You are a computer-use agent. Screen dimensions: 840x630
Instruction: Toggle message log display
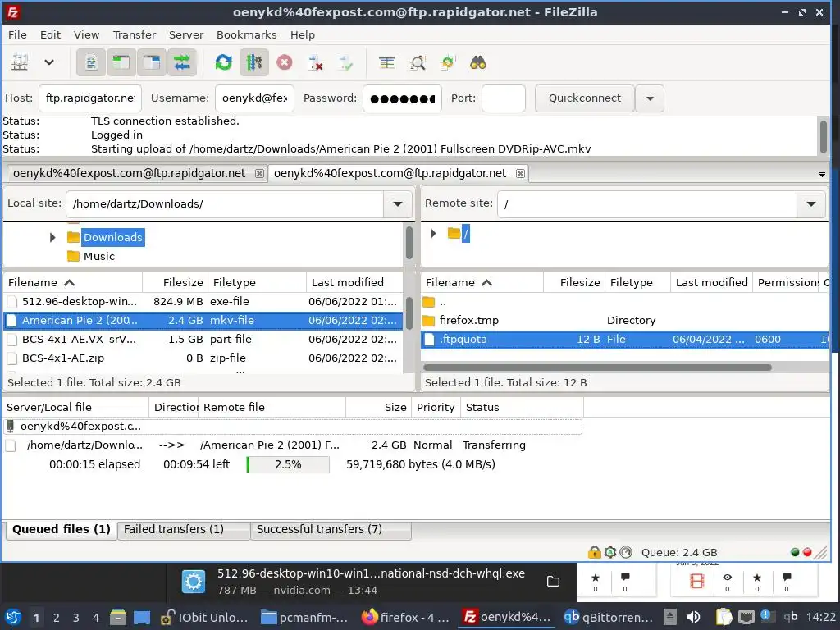click(91, 62)
